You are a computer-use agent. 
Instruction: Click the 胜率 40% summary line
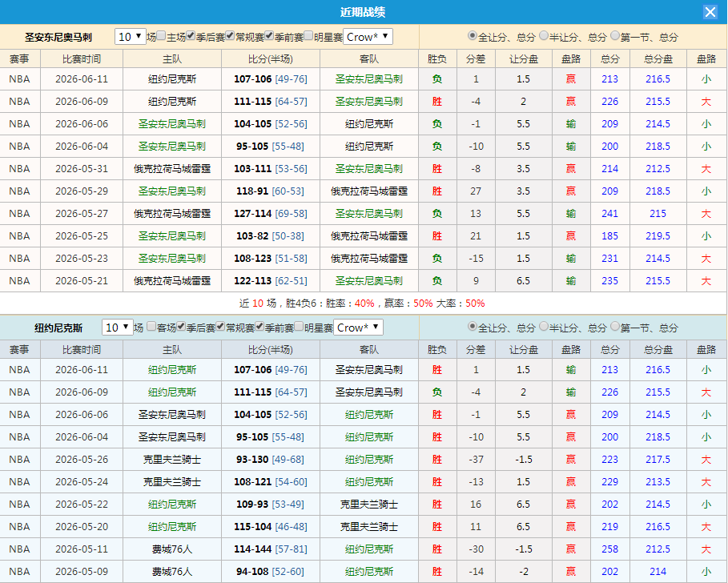click(x=362, y=304)
